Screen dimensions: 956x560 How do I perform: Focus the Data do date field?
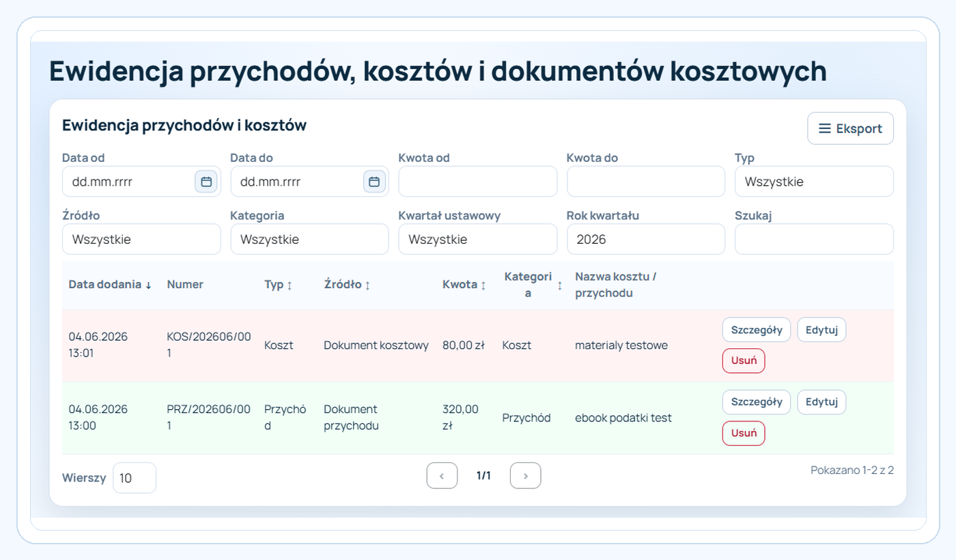coord(309,182)
